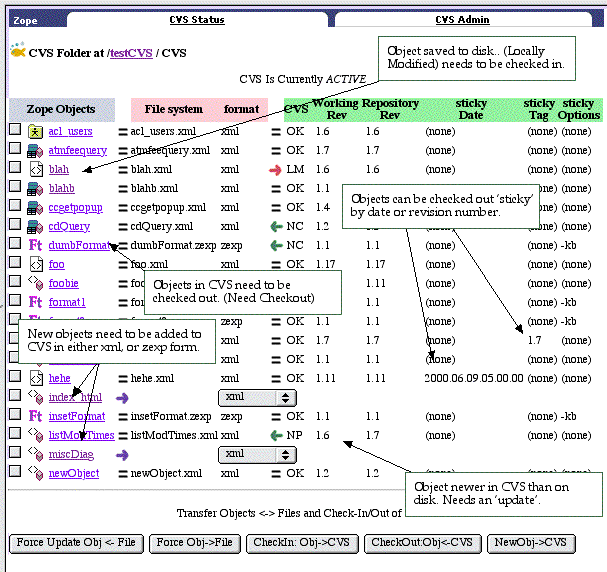Tick the newObject checkbox
This screenshot has height=572, width=607.
(15, 471)
